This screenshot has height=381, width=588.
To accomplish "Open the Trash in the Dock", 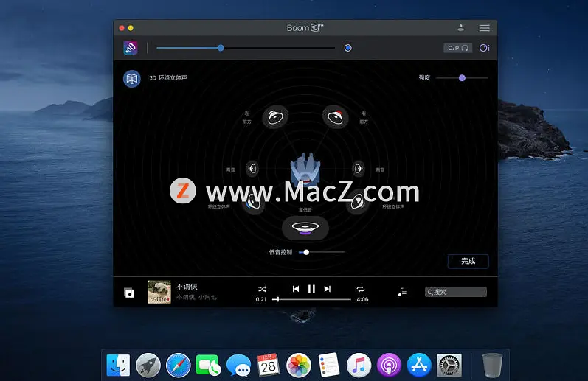I will pos(492,365).
